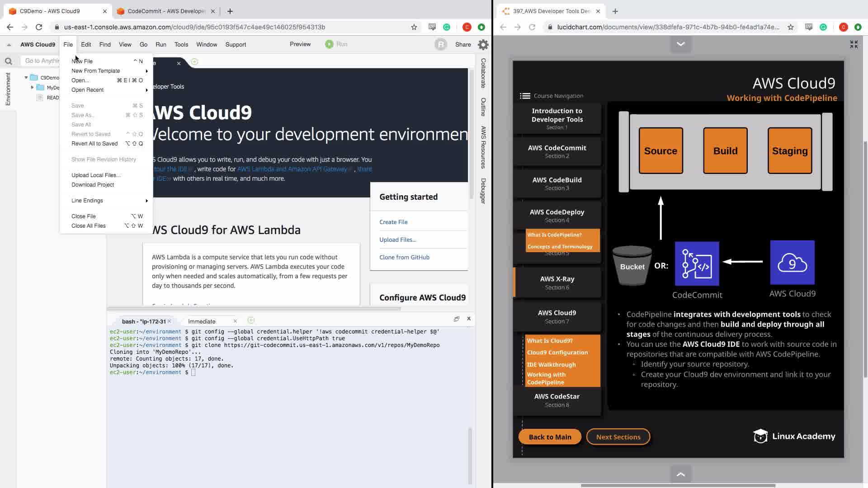Open the AWS Resources side panel
Screen dimensions: 868x488
click(x=483, y=147)
